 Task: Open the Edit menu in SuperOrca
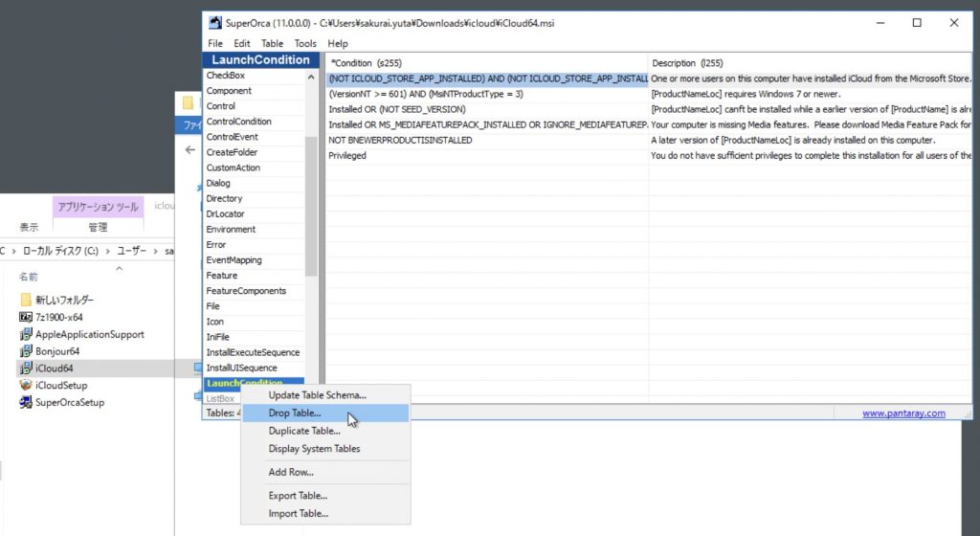click(242, 44)
